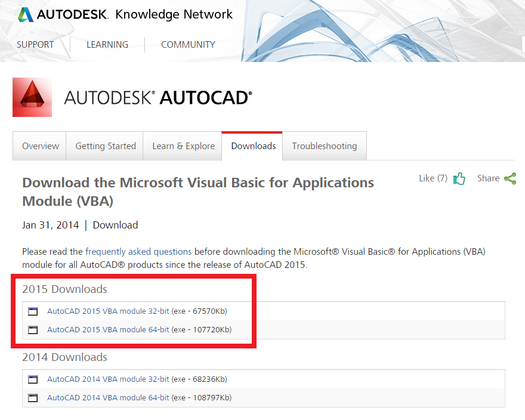Click the red AutoCAD product icon
This screenshot has height=420, width=525.
click(x=32, y=97)
